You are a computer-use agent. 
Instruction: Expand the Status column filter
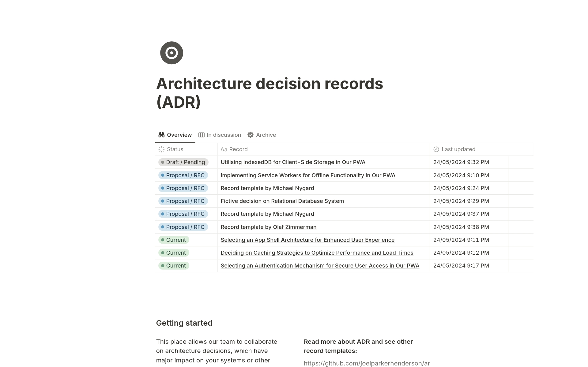[175, 149]
